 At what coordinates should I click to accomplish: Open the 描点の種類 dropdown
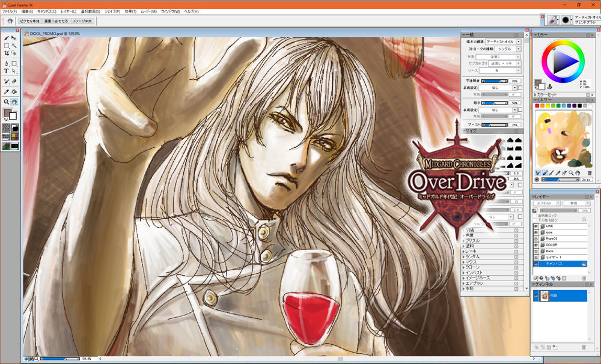(x=503, y=41)
